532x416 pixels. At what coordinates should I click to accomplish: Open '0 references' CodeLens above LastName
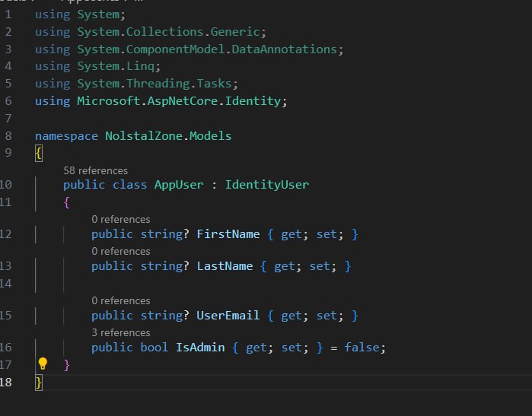(121, 251)
